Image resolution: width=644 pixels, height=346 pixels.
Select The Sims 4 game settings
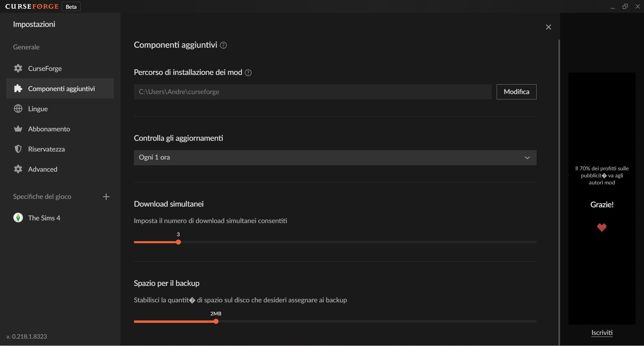[x=44, y=218]
